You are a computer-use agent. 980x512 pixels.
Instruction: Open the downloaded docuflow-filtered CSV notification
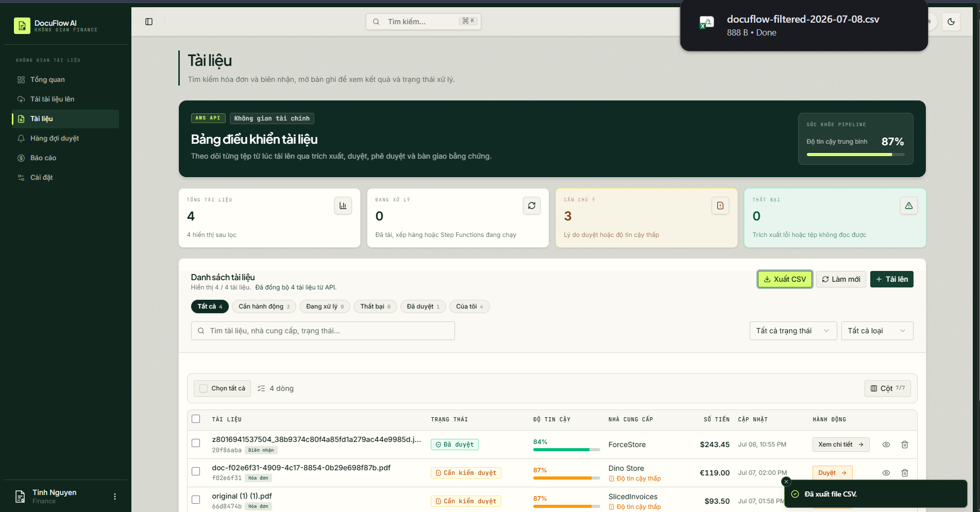tap(804, 26)
